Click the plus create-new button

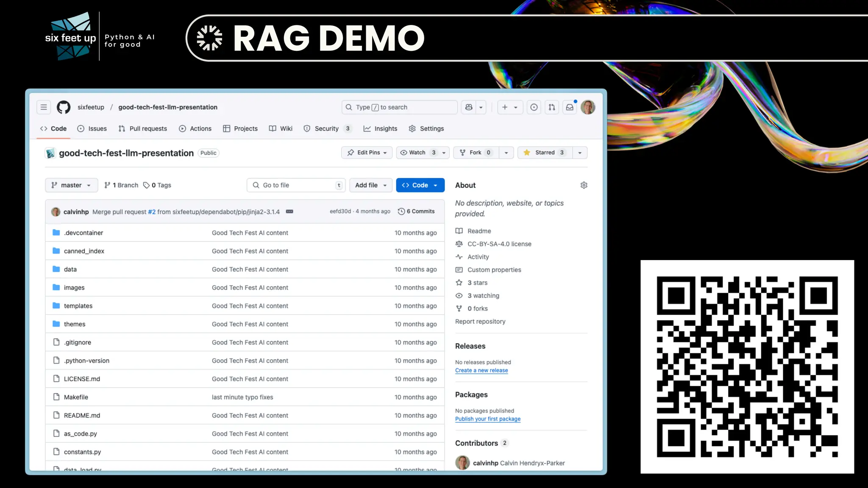(x=510, y=107)
